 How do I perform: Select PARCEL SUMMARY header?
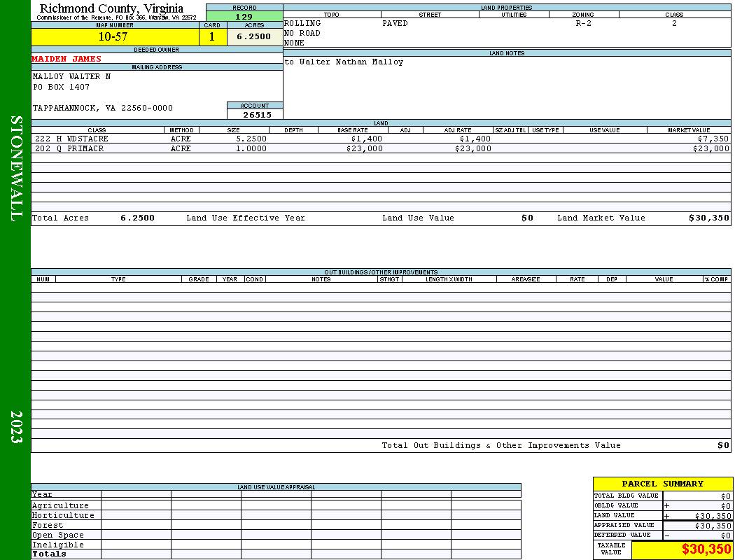(x=662, y=484)
